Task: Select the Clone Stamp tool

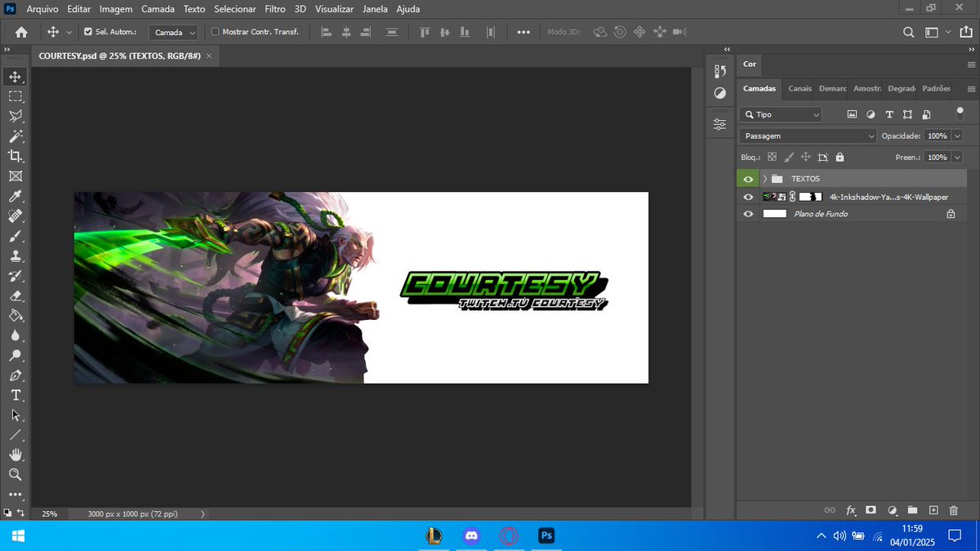Action: [16, 256]
